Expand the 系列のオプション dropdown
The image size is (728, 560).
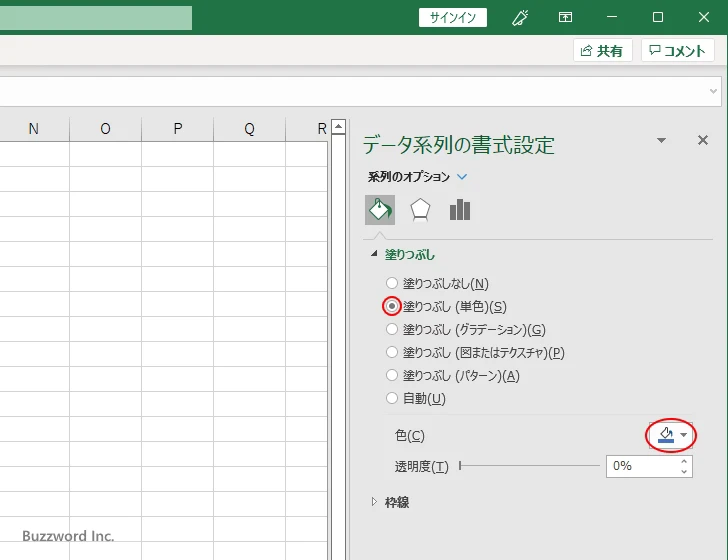click(462, 176)
